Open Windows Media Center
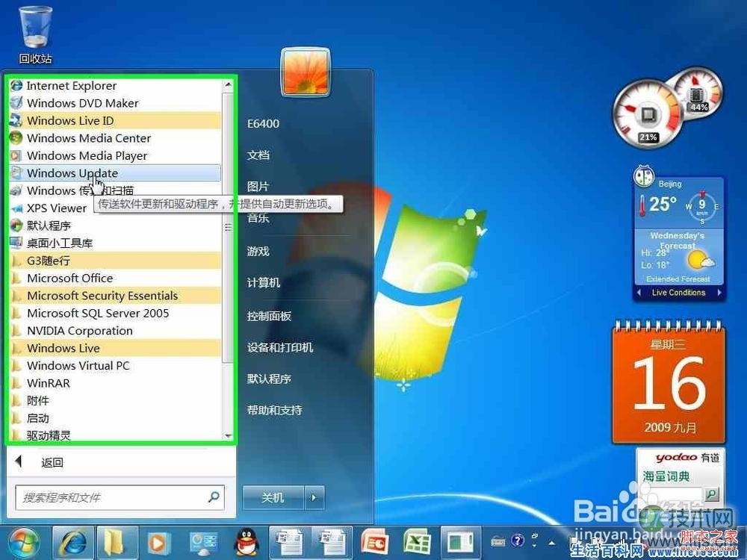 pyautogui.click(x=88, y=138)
